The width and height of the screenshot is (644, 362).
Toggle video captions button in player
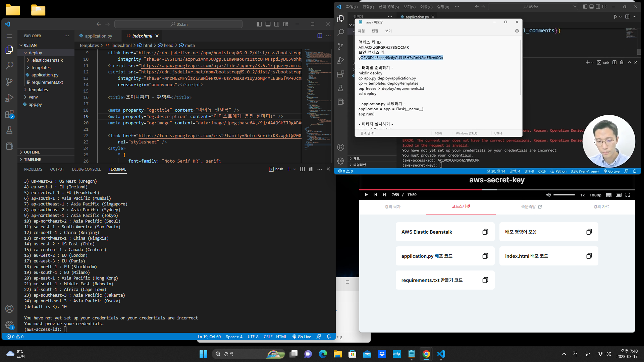pyautogui.click(x=609, y=195)
